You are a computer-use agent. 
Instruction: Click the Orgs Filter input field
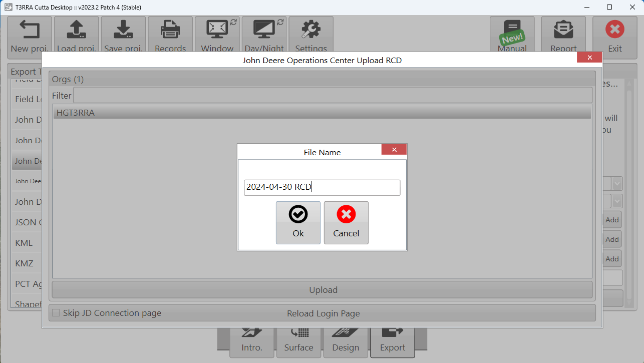[333, 95]
